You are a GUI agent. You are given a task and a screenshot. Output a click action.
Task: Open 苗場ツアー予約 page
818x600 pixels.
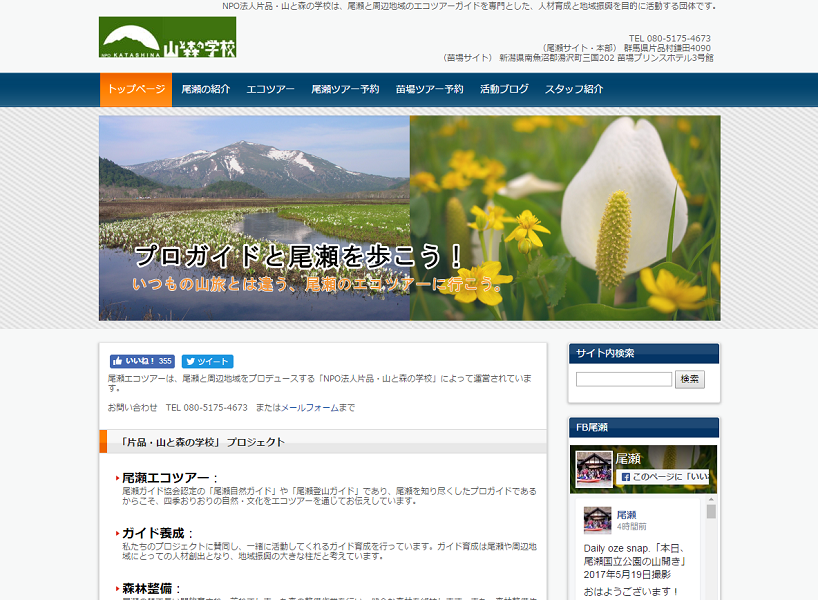(429, 89)
